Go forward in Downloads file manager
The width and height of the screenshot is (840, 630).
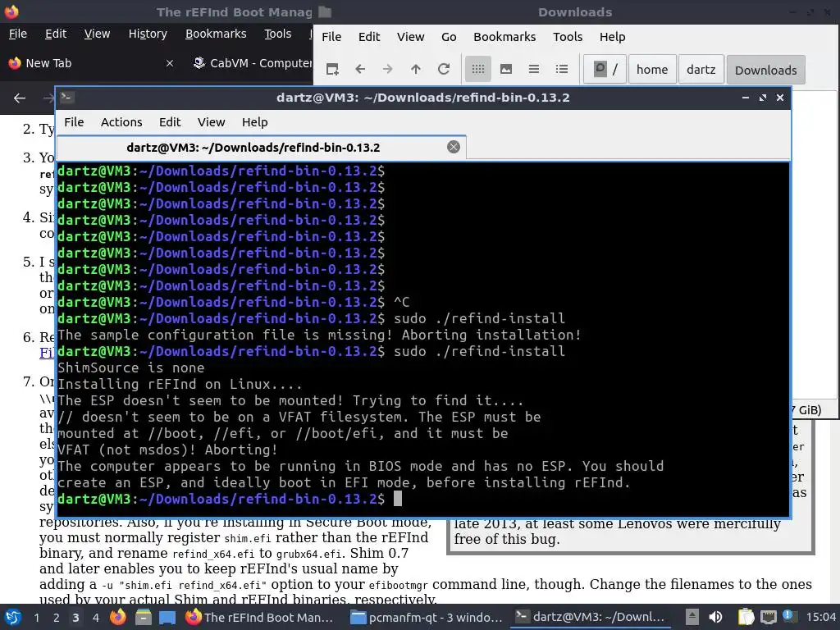388,69
